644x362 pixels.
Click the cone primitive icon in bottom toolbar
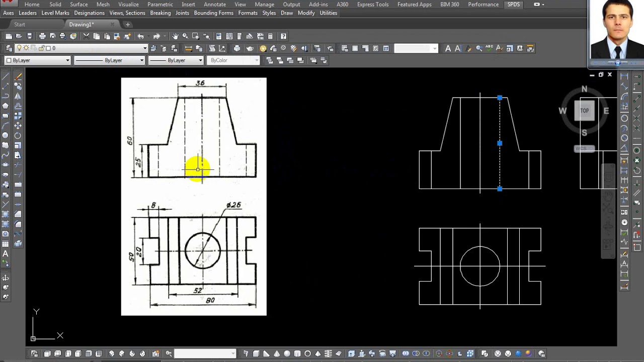[277, 353]
